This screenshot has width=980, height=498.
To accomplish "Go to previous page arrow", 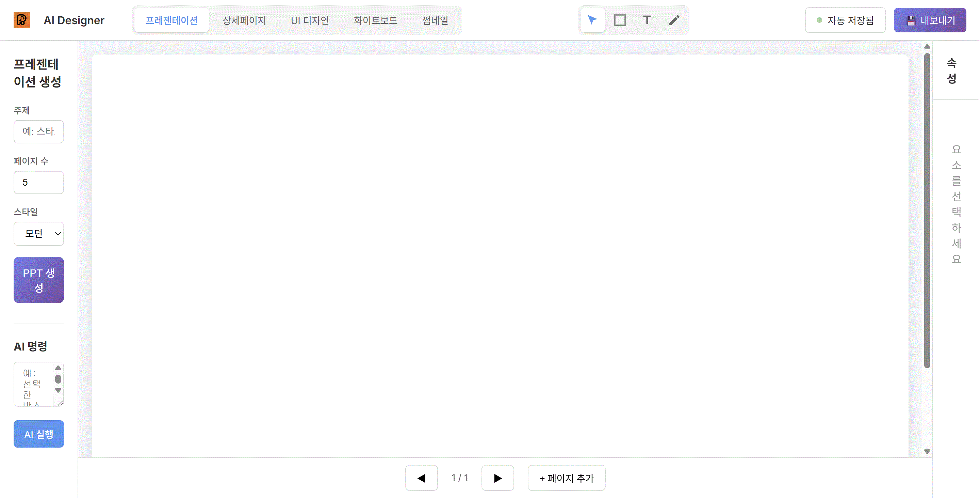I will (x=421, y=478).
